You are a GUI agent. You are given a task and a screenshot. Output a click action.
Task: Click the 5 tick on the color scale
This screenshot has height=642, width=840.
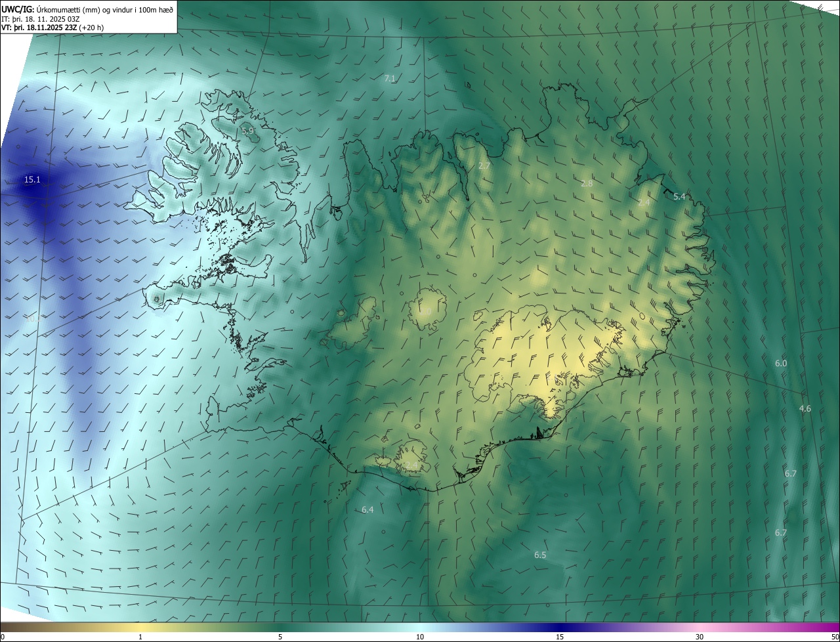[x=280, y=637]
